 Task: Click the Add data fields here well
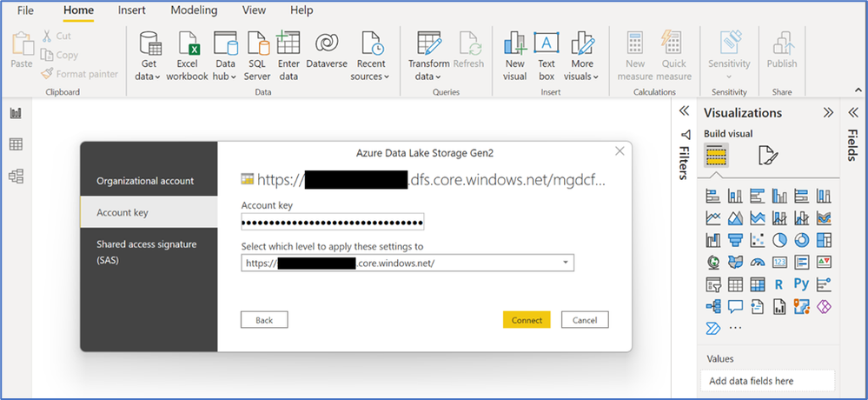point(768,381)
